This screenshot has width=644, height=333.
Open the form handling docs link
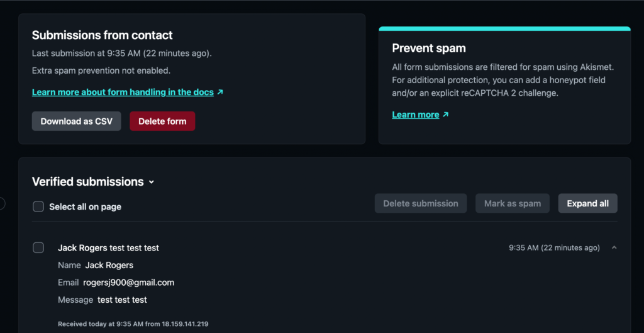[123, 92]
